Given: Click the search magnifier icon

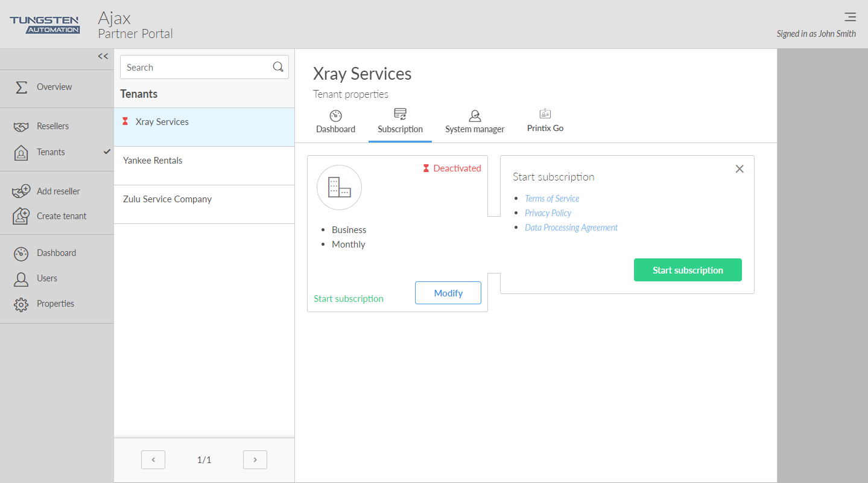Looking at the screenshot, I should (x=278, y=67).
